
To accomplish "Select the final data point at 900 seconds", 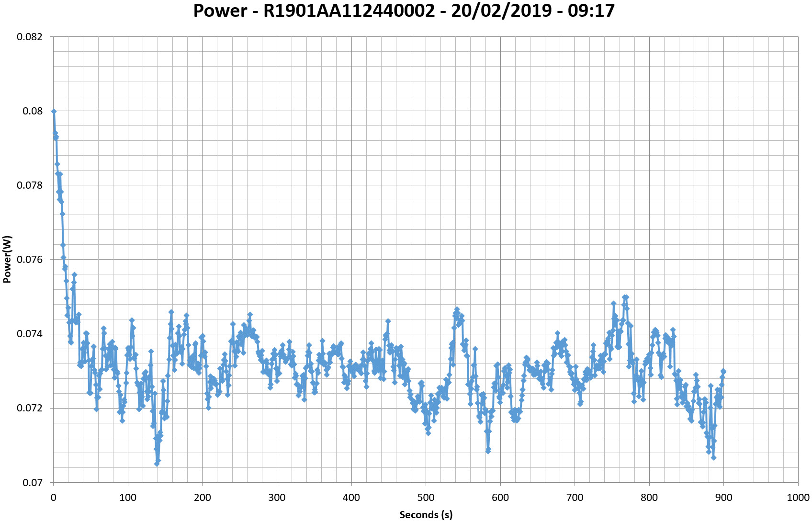I will coord(723,372).
